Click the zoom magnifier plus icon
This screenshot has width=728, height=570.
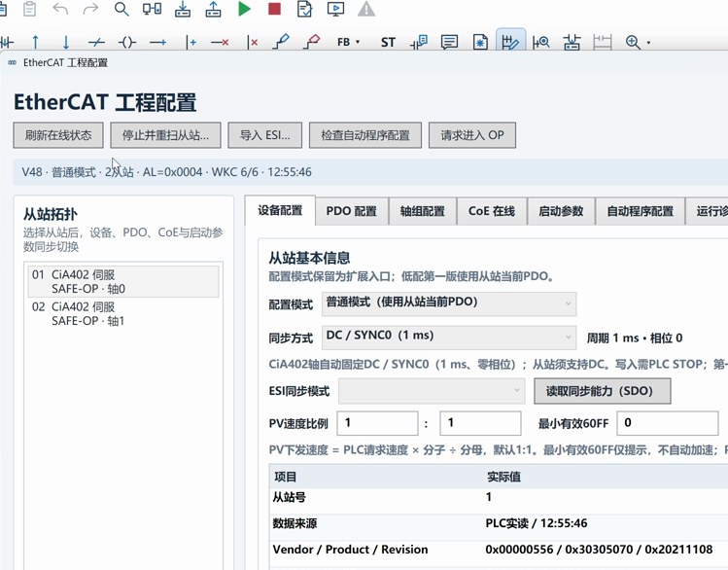point(634,42)
